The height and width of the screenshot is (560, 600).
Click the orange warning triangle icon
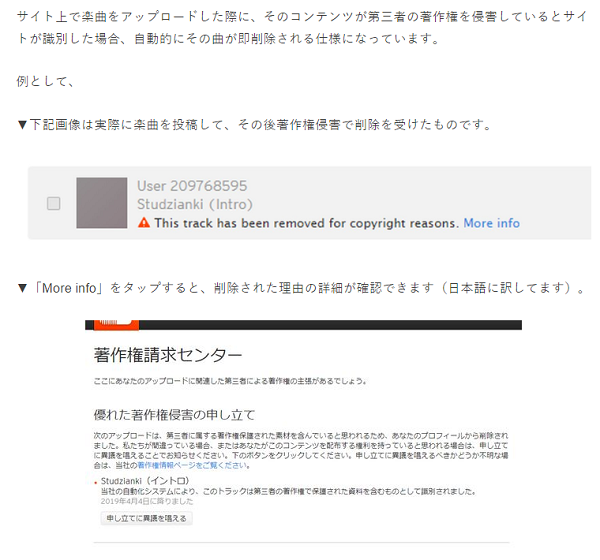144,223
